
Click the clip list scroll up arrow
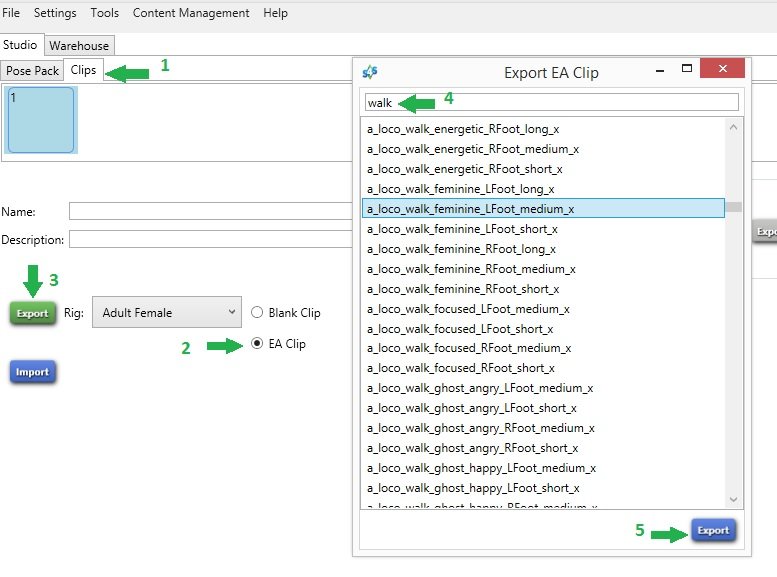pyautogui.click(x=733, y=127)
